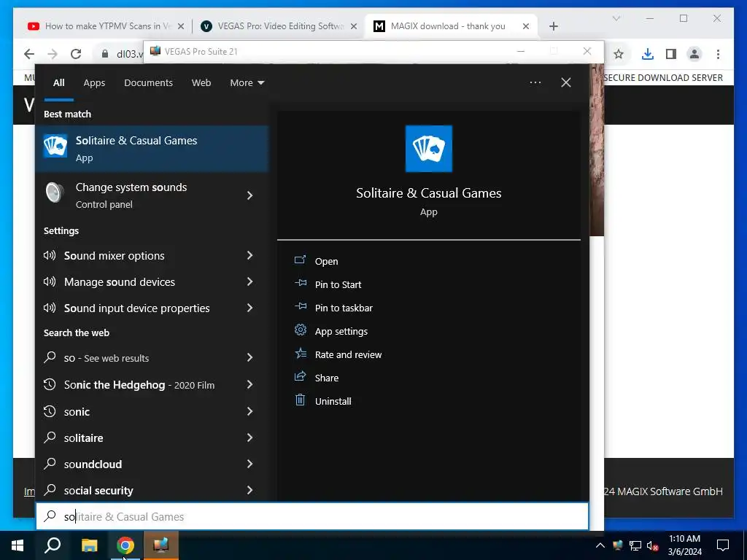Expand 'so' web results chevron
Screen dimensions: 747x560
pyautogui.click(x=249, y=357)
